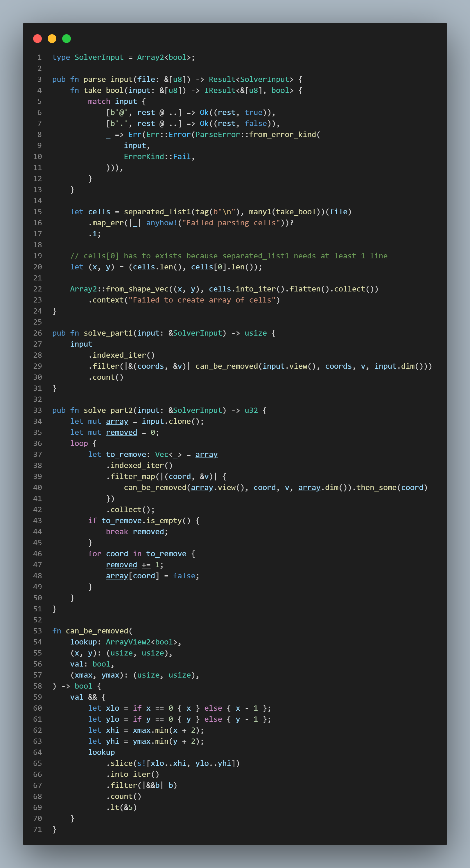Click "array[coord]" on line 48
This screenshot has width=470, height=868.
132,576
